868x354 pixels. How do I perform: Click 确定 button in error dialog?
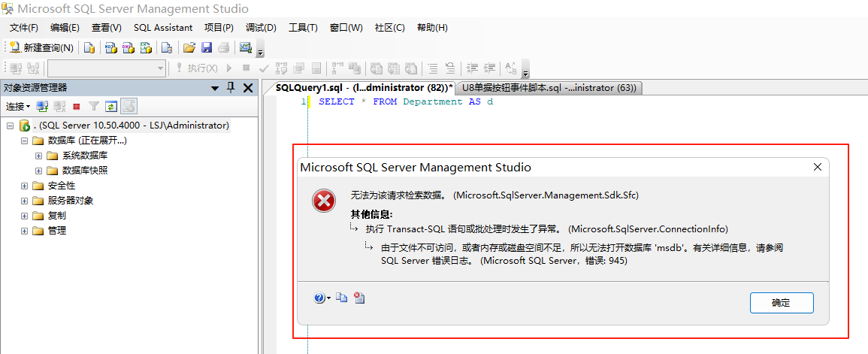(782, 303)
